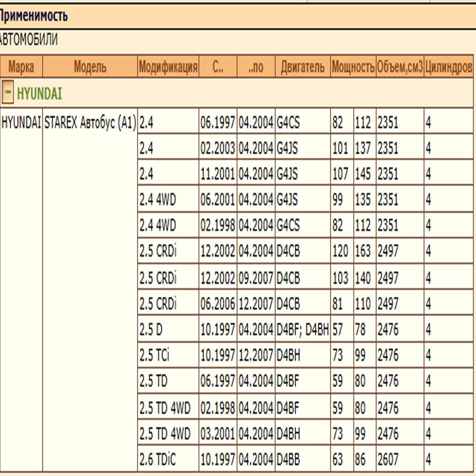Click the АВТОМОБИЛИ subsection label
This screenshot has height=476, width=476.
click(x=29, y=40)
